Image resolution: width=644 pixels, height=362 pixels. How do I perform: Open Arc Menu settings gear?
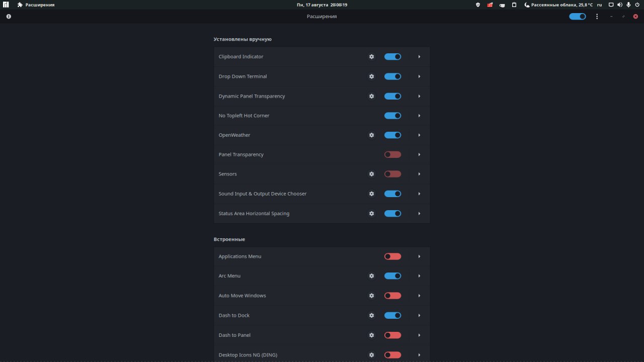coord(371,276)
